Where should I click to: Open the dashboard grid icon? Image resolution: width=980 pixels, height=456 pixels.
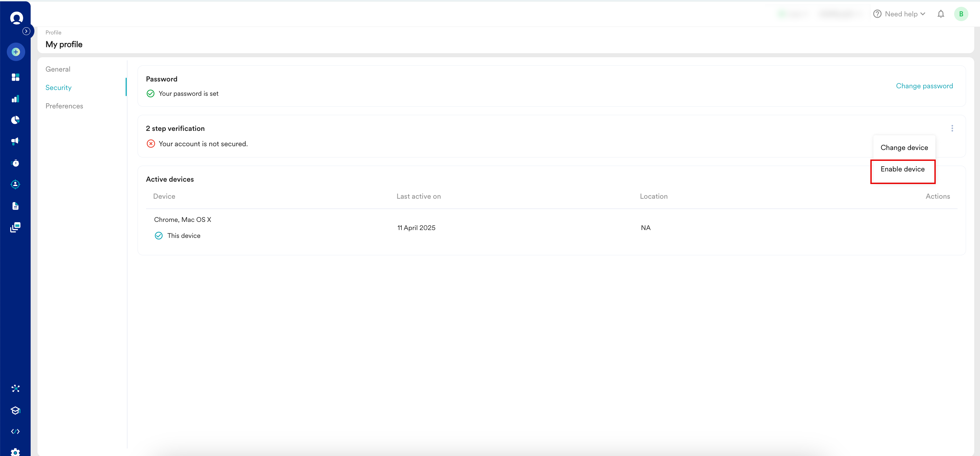tap(15, 77)
